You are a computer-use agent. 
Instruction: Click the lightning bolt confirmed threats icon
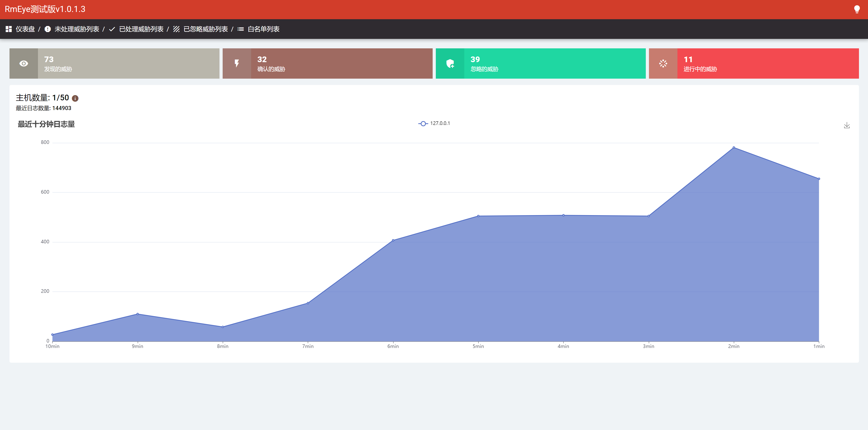coord(237,64)
